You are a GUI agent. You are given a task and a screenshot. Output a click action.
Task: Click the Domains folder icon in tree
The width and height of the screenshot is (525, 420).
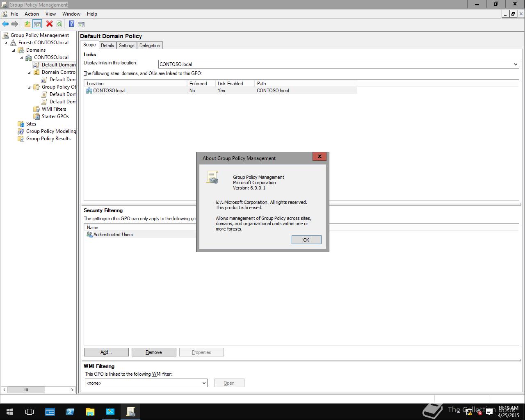tap(21, 50)
